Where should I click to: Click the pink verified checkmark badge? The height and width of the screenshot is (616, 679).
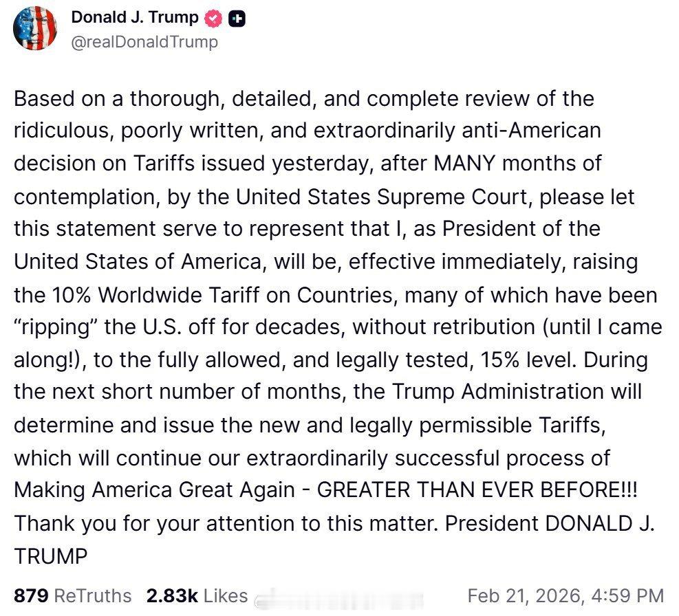click(x=215, y=19)
